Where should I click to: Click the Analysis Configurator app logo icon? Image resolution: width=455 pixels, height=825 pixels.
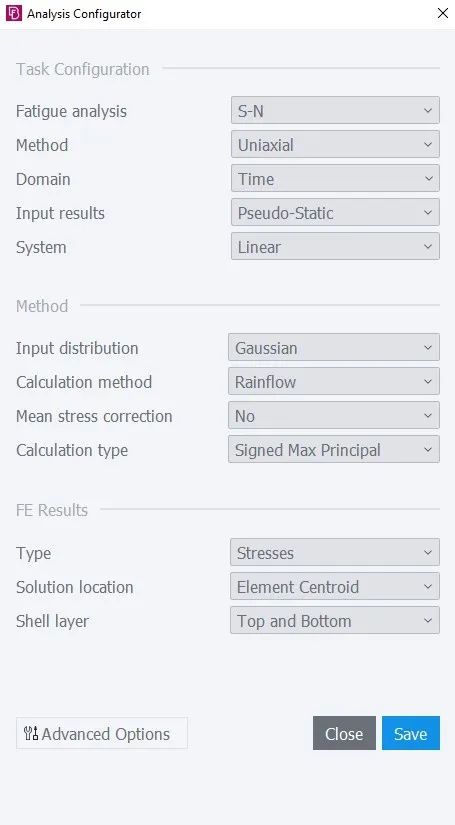(x=14, y=13)
